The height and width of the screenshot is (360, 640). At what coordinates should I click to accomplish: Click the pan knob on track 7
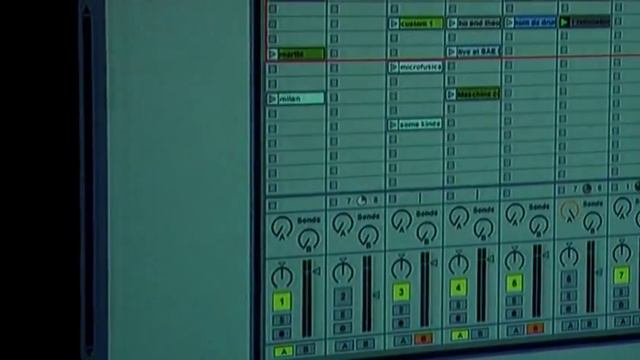622,253
